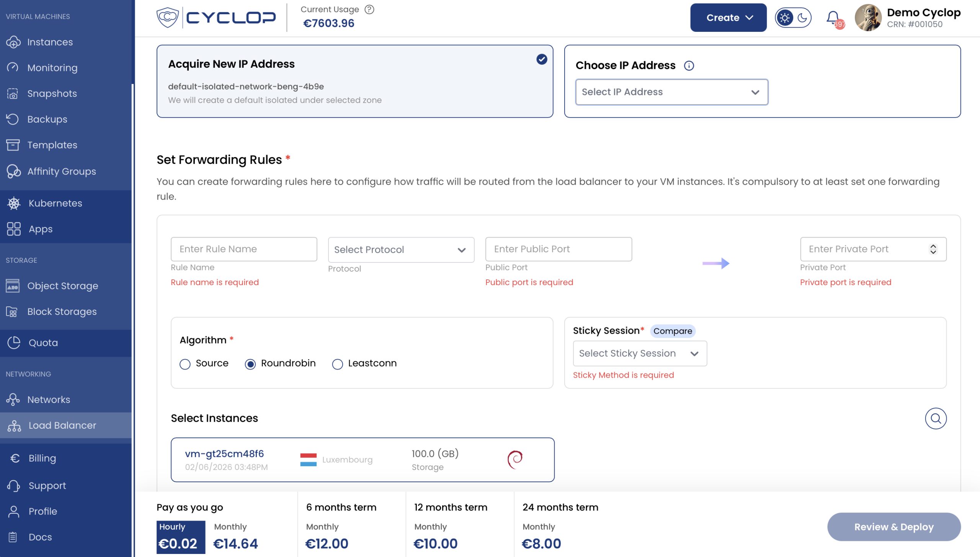Click the Demo Cyclop profile avatar
This screenshot has height=557, width=980.
(868, 18)
